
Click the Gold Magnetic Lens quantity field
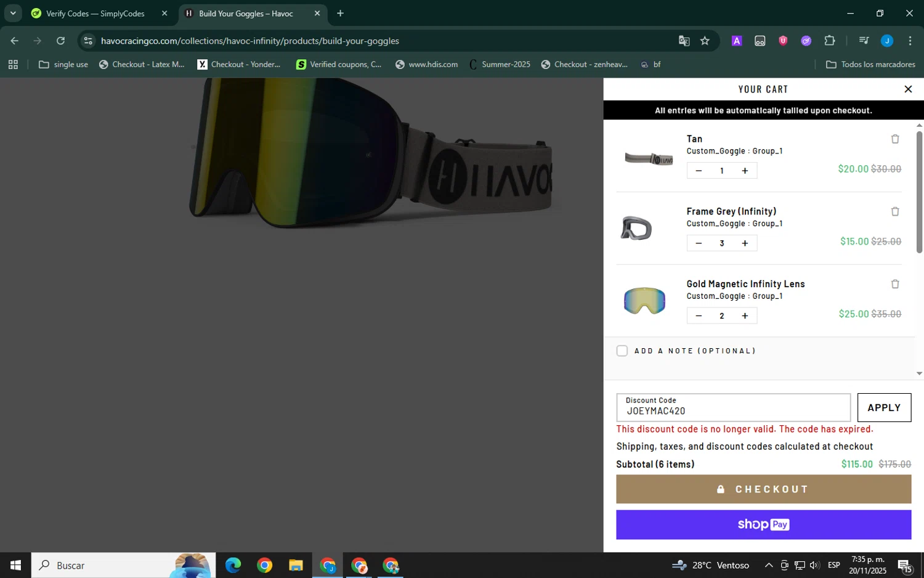click(x=722, y=316)
